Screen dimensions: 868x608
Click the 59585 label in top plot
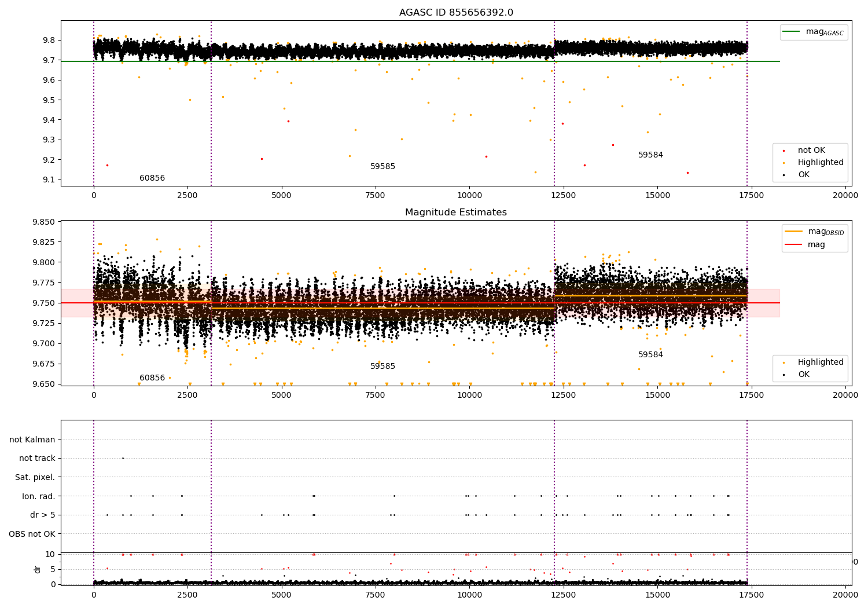click(x=382, y=167)
